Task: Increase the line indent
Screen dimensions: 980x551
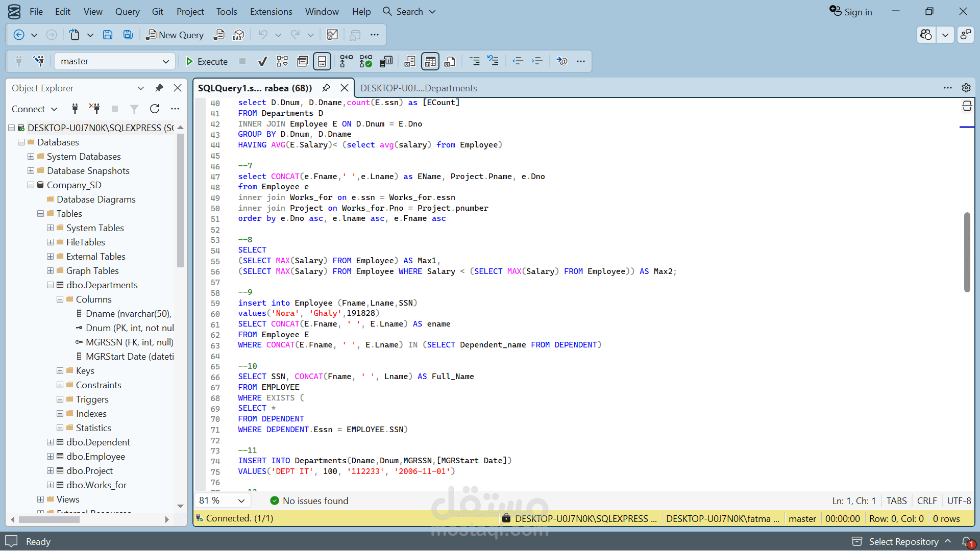Action: pos(537,61)
